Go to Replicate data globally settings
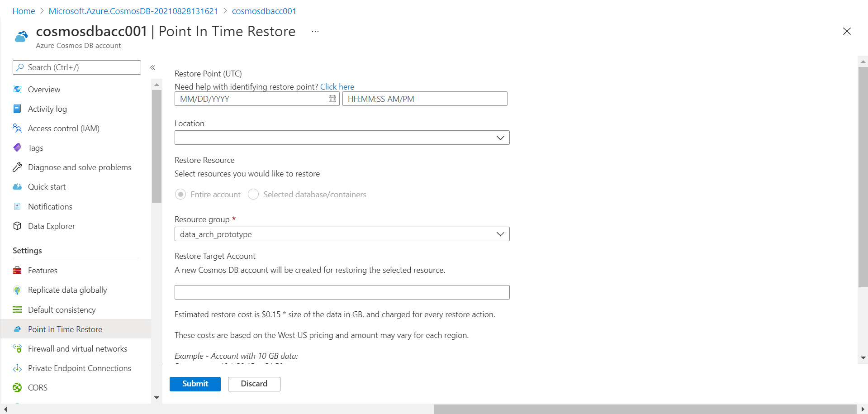This screenshot has height=414, width=868. tap(67, 290)
